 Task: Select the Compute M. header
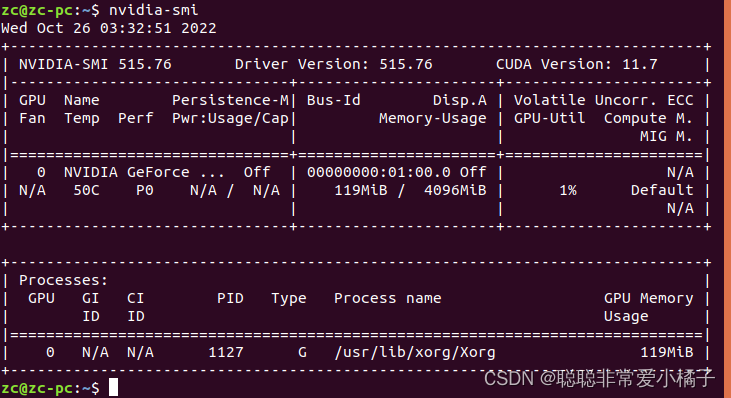pos(648,118)
